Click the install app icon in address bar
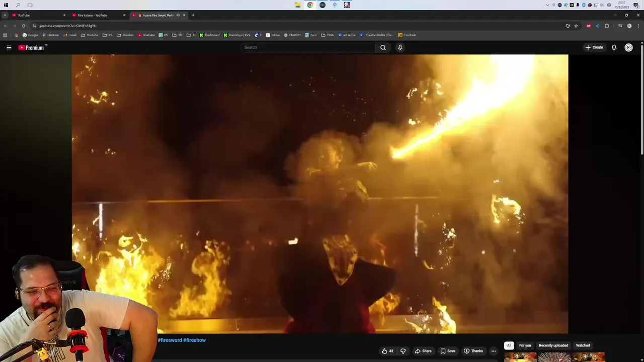 click(568, 26)
